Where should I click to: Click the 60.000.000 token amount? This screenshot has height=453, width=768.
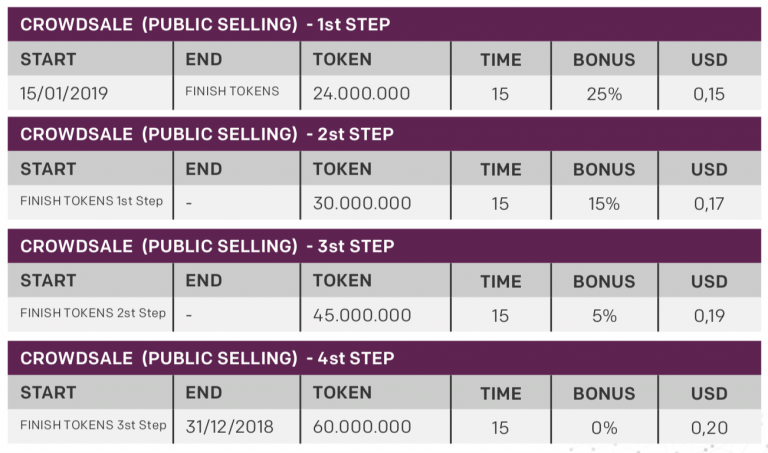point(361,427)
